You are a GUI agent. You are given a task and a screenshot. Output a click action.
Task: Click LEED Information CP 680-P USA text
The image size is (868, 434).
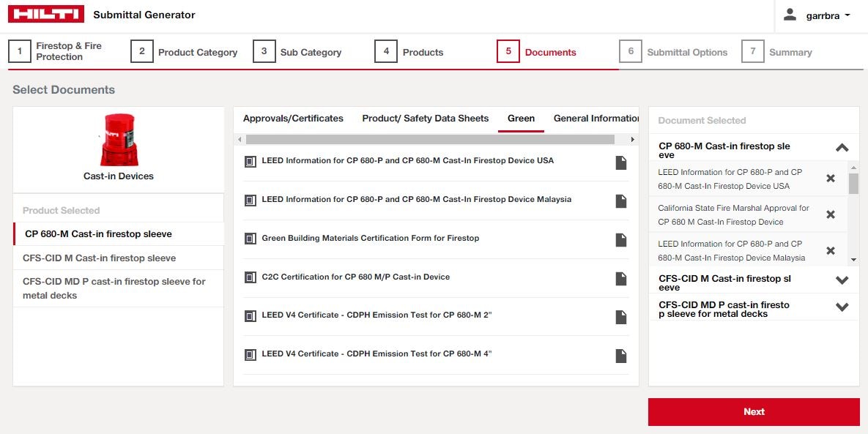tap(407, 160)
